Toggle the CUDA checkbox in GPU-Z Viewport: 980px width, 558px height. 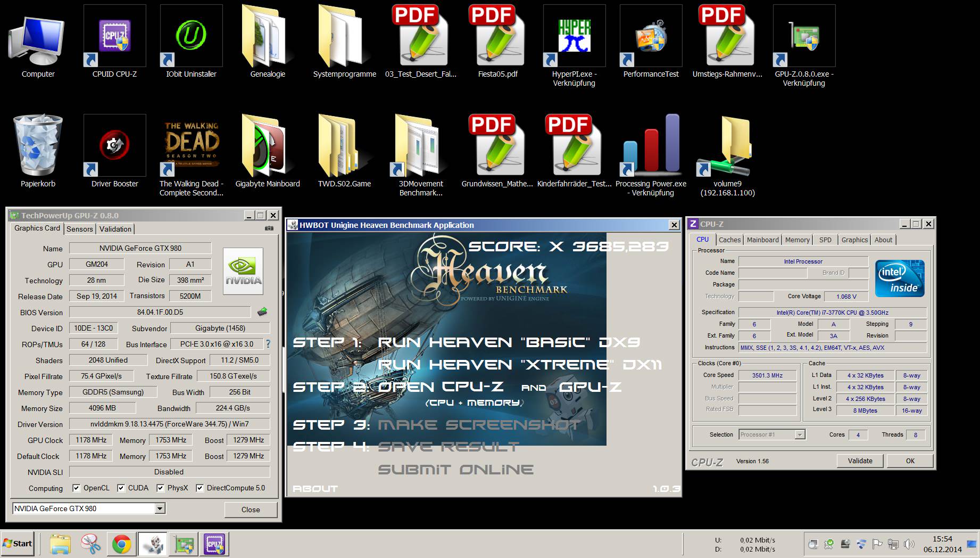(x=121, y=488)
